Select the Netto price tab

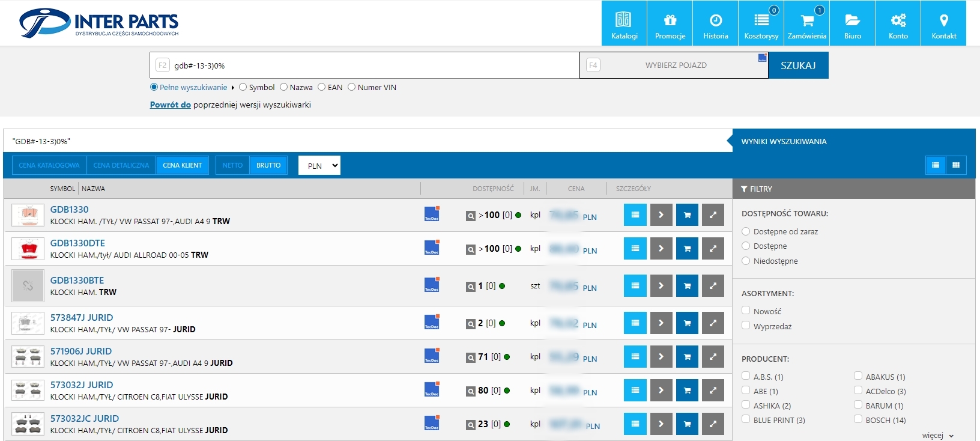pos(232,165)
